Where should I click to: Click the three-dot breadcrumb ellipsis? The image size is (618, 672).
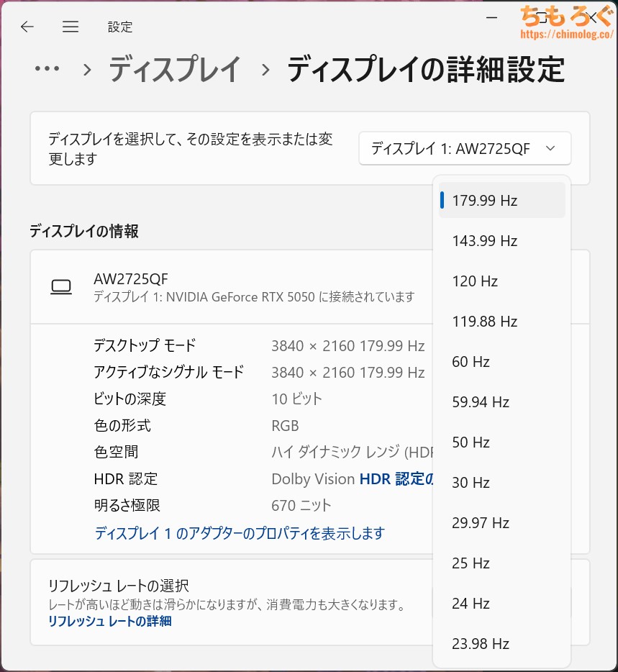coord(47,69)
